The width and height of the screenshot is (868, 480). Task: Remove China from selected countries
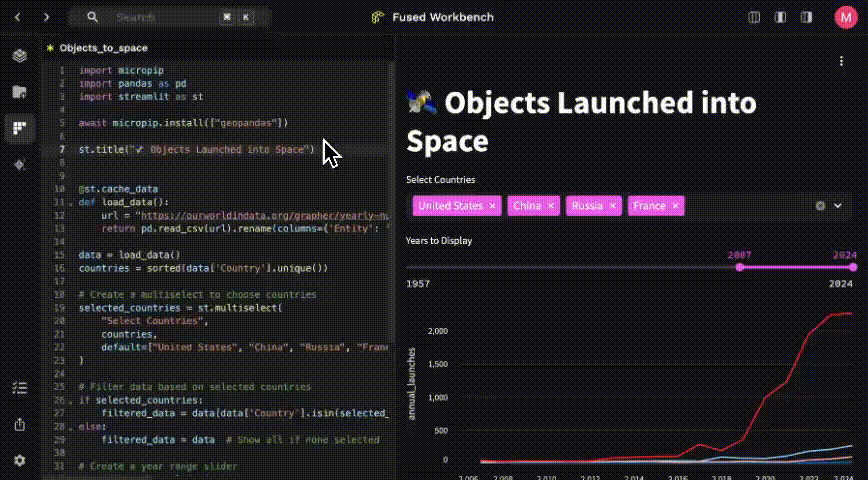pos(551,206)
